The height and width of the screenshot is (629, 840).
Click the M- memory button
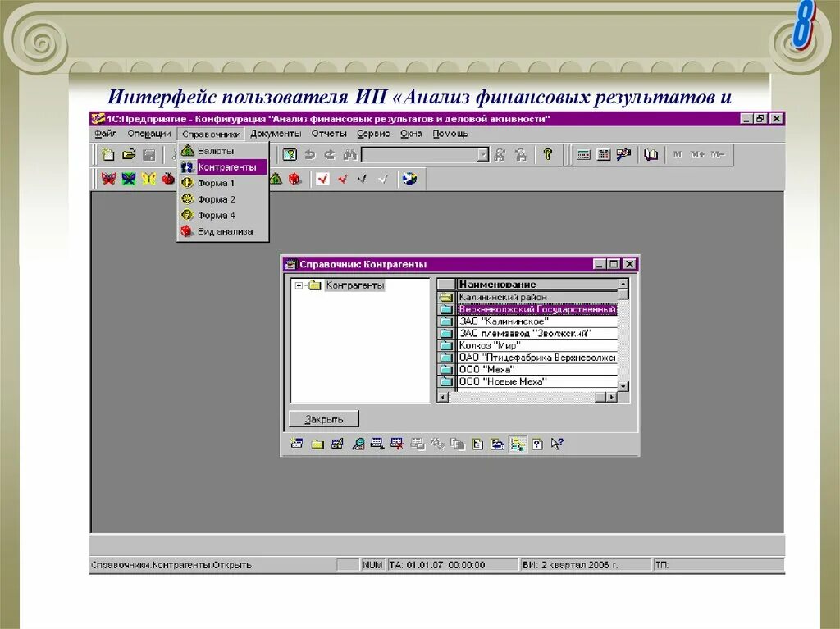(x=718, y=154)
